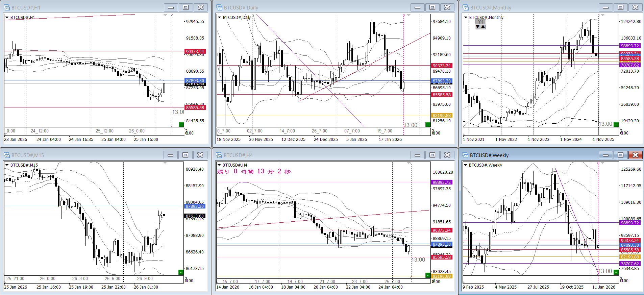Toggle green minus box in Daily chart

(x=428, y=125)
